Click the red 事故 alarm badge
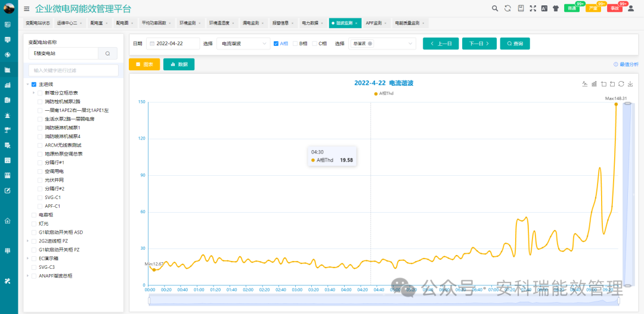This screenshot has width=644, height=314. click(615, 8)
